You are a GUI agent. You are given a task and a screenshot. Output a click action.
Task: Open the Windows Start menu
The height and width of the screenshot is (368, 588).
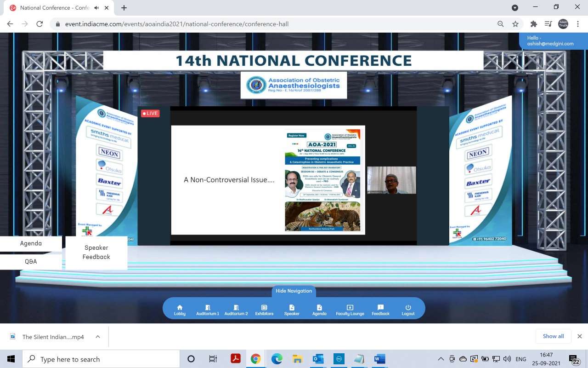click(11, 359)
